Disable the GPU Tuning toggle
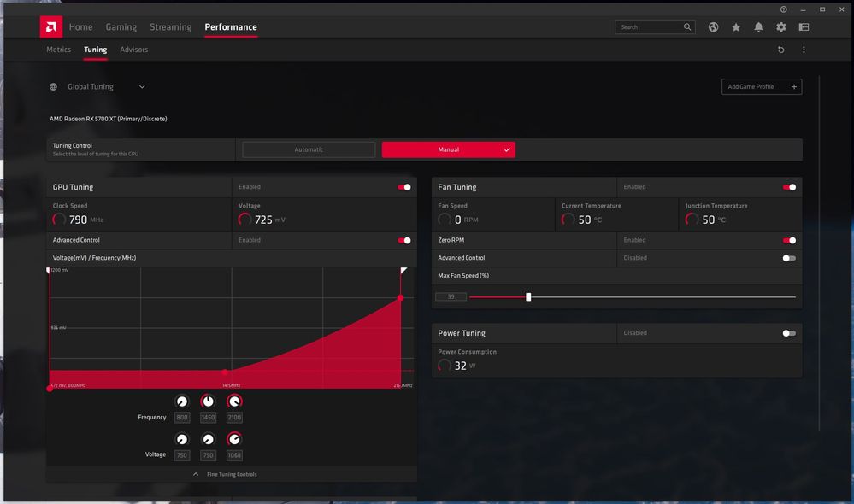The width and height of the screenshot is (854, 504). pos(404,187)
